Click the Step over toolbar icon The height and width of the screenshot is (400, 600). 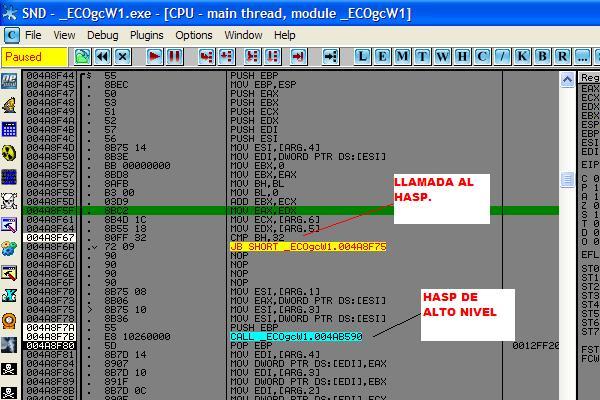227,57
